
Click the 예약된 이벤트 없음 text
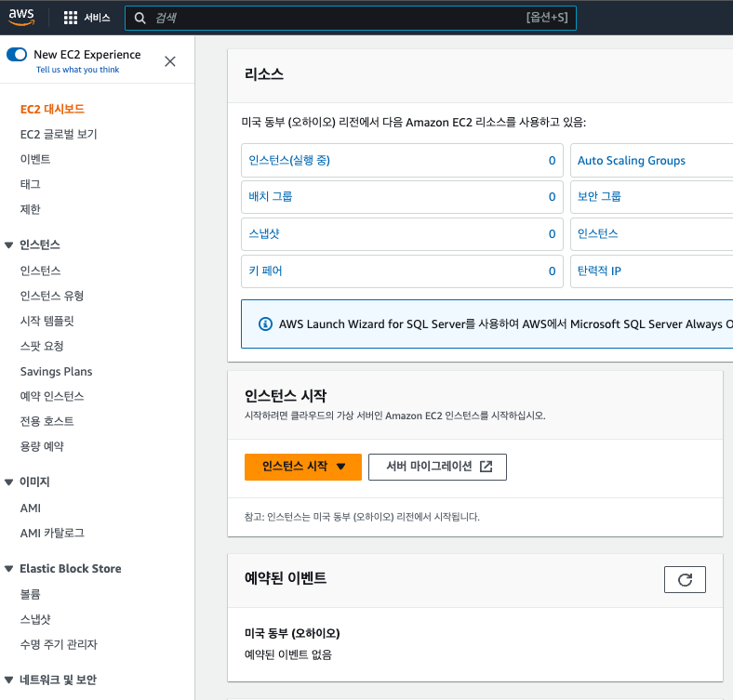[288, 654]
